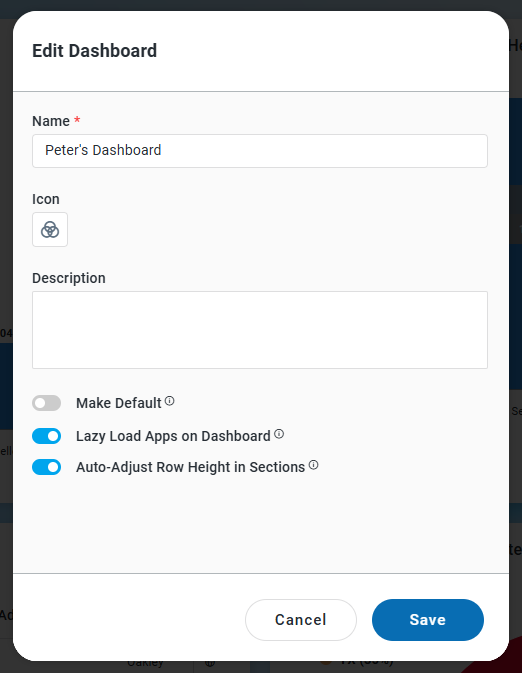
Task: Open the dashboard icon picker
Action: 50,230
